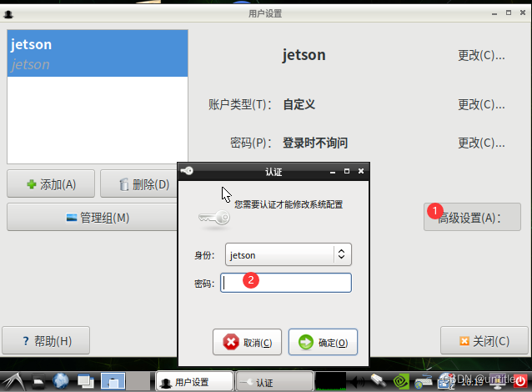Switch to the second workspace in pager
Viewport: 532px width, 392px height.
pos(138,381)
